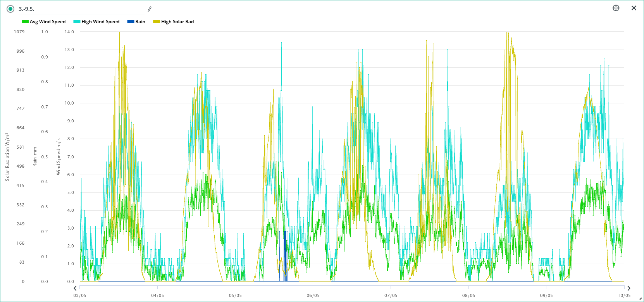Click the 03/05 date label on axis

[79, 295]
